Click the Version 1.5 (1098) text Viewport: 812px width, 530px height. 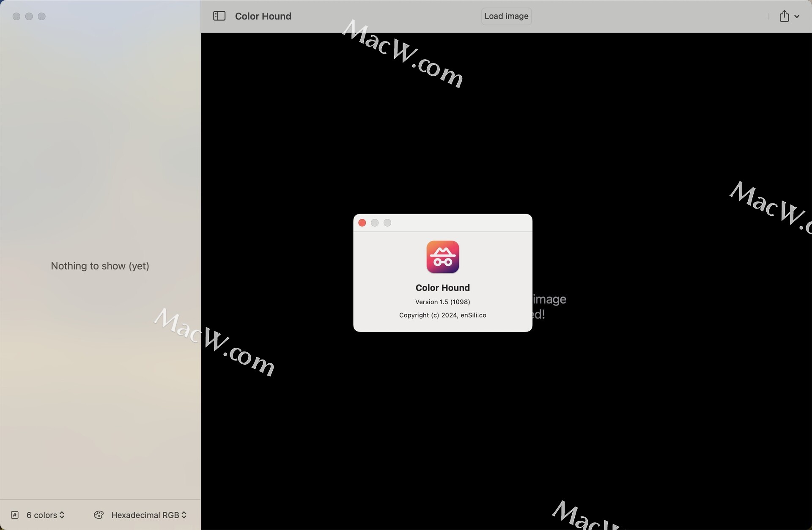point(442,302)
